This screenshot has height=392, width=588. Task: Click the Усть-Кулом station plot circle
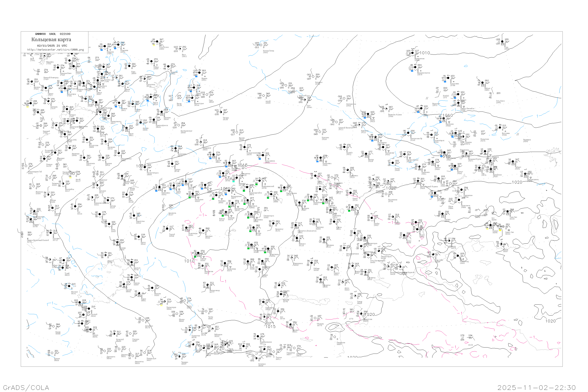(x=157, y=42)
